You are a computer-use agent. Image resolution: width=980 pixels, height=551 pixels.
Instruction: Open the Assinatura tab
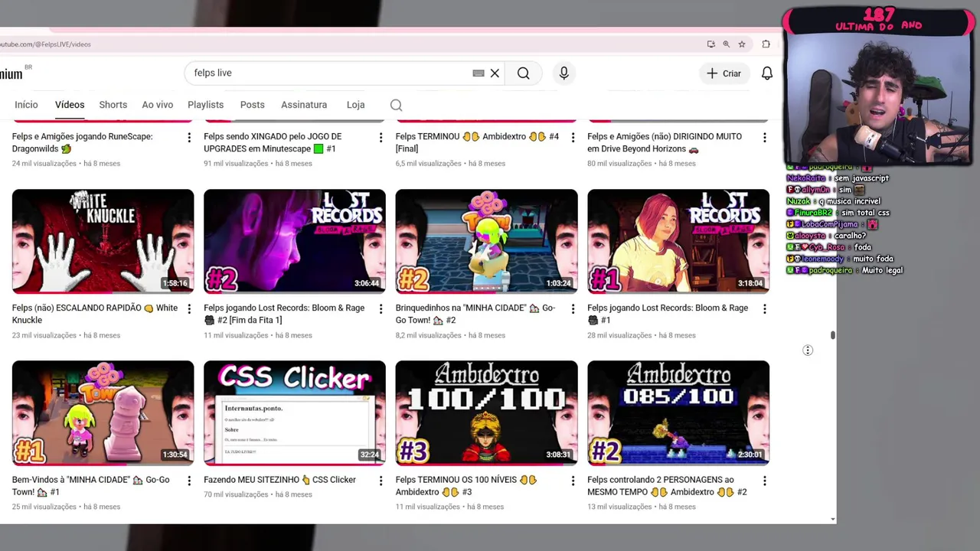tap(304, 105)
